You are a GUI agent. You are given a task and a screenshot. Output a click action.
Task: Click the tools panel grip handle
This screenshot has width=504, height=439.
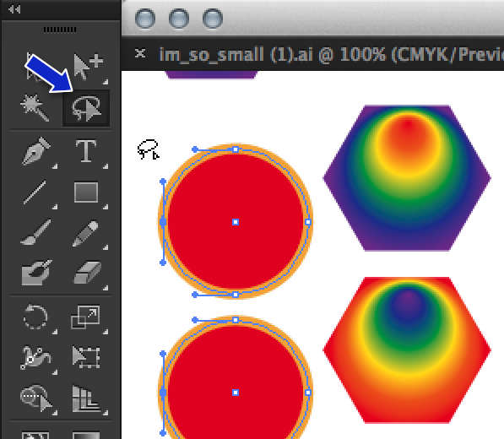60,30
